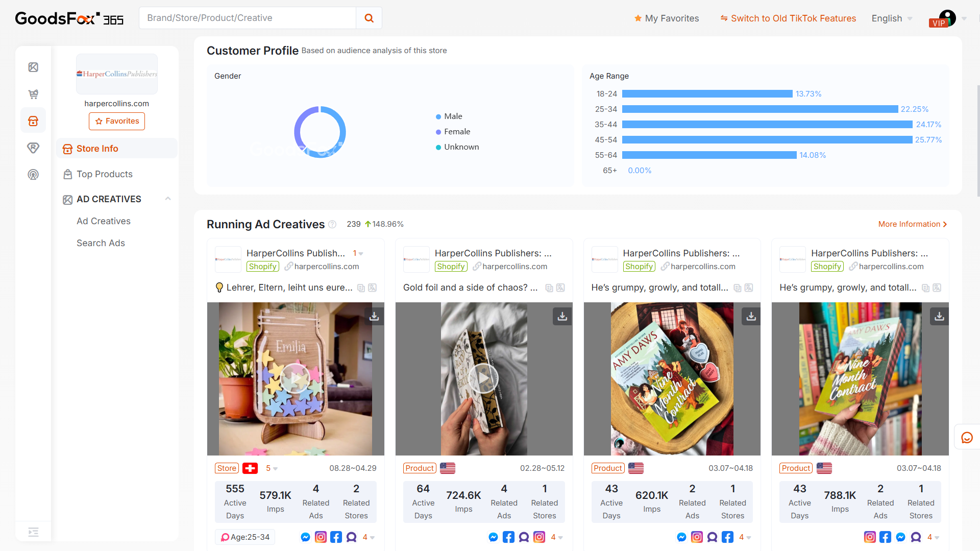Click the Product tag on the 02.28~05.12 card

tap(420, 468)
